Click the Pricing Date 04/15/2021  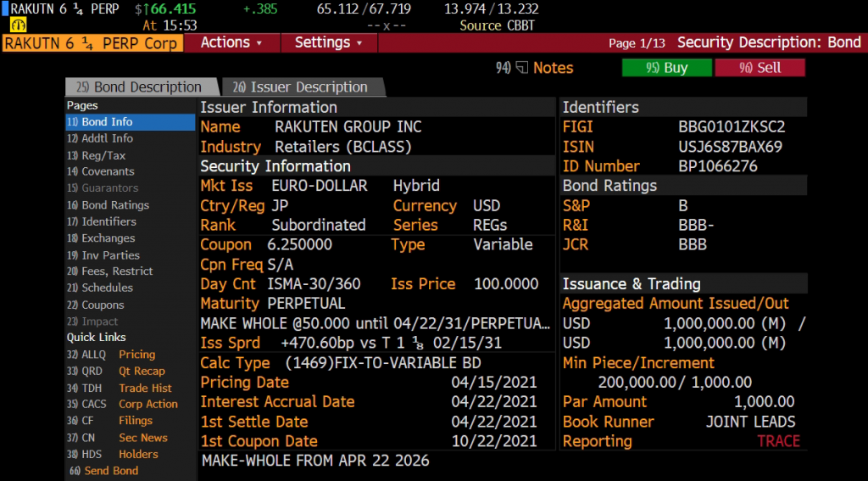click(494, 383)
